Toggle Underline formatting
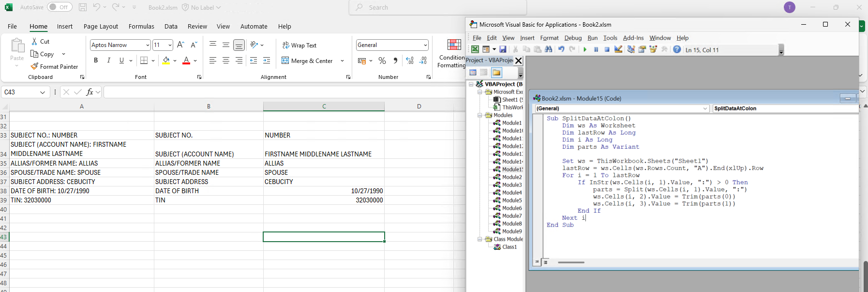868x292 pixels. (x=121, y=61)
